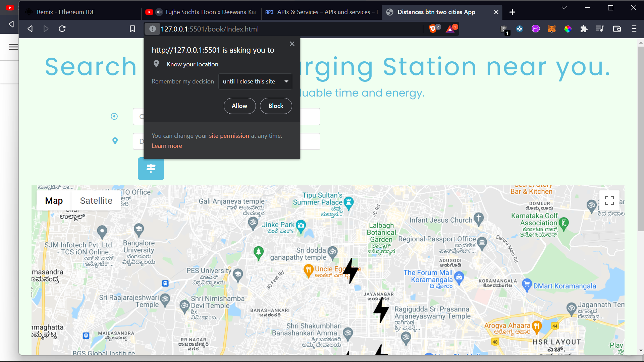
Task: Reload the page using the refresh icon
Action: click(x=62, y=29)
